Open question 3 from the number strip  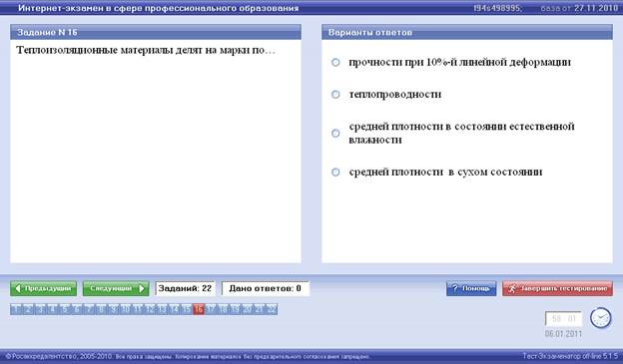click(41, 309)
